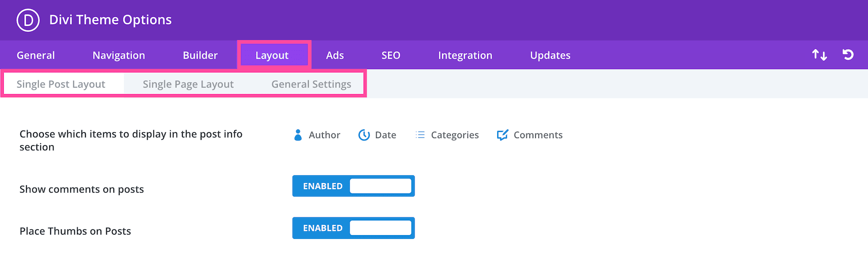Open General Settings sub-tab
This screenshot has width=868, height=265.
click(311, 84)
